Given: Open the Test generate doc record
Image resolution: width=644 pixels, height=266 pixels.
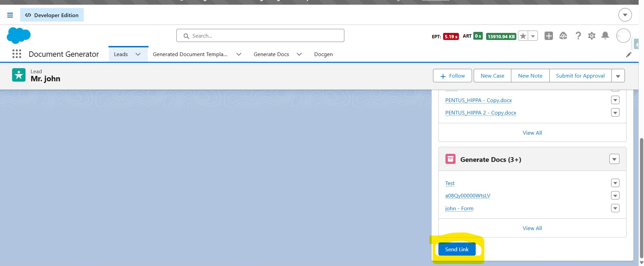Looking at the screenshot, I should click(x=450, y=183).
